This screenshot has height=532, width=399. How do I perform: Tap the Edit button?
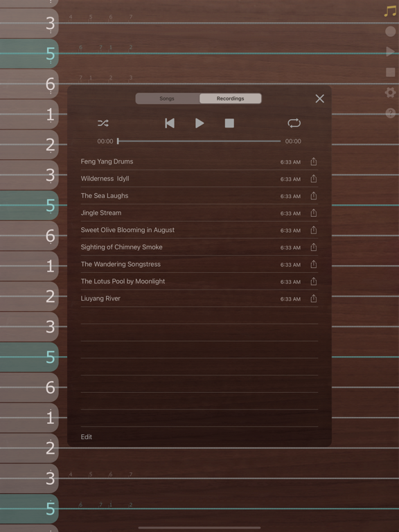coord(86,436)
